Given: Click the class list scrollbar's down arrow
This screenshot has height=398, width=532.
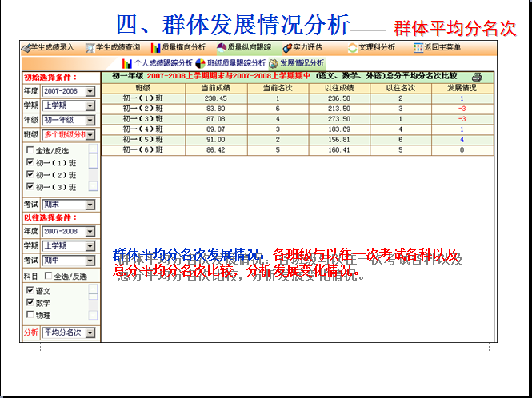Looking at the screenshot, I should point(93,187).
